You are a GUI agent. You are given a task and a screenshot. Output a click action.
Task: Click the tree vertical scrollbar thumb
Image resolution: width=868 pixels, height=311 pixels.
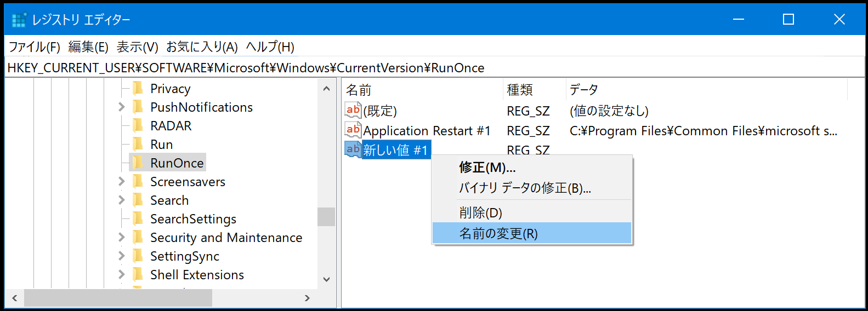326,217
